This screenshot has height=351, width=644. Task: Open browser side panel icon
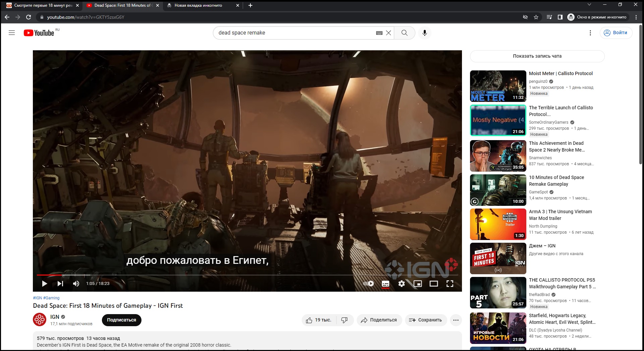click(560, 17)
